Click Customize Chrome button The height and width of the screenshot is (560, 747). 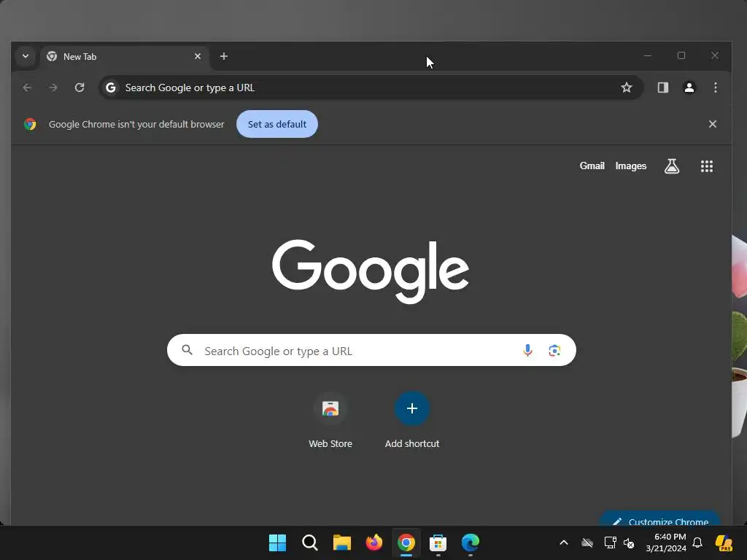coord(660,519)
